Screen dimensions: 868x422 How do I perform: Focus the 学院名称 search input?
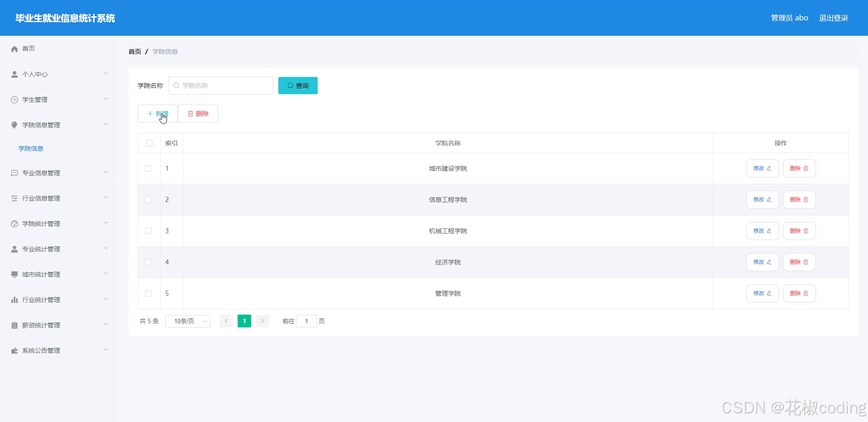click(x=221, y=86)
